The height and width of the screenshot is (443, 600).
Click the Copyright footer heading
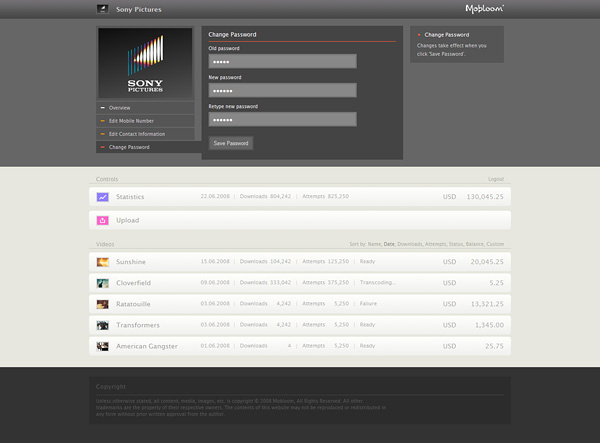111,387
